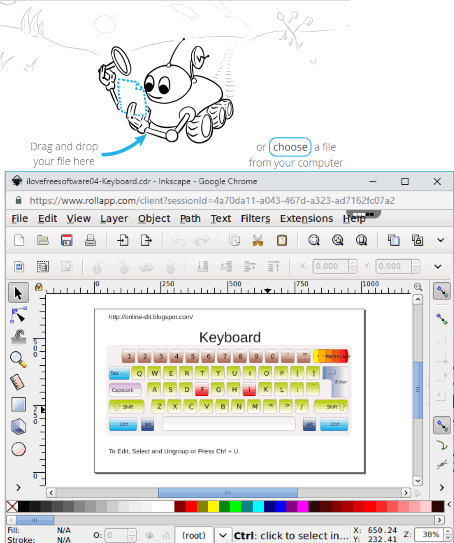Click the canvas horizontal scrollbar thumb
Viewport: 454px width, 543px height.
point(228,492)
